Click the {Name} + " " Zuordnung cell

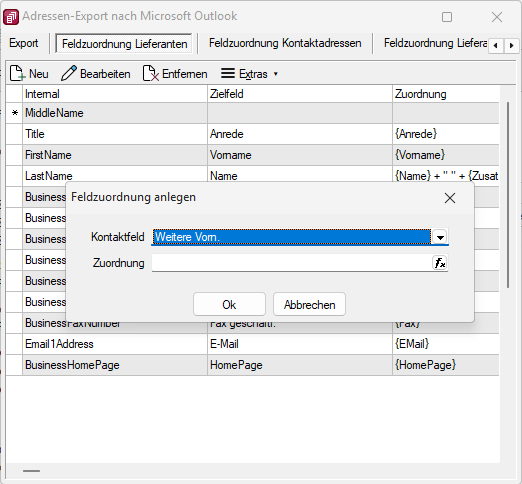pyautogui.click(x=446, y=175)
